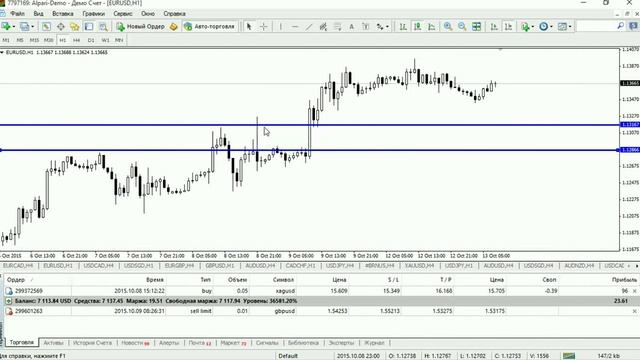Switch timeframe to W1

click(105, 40)
